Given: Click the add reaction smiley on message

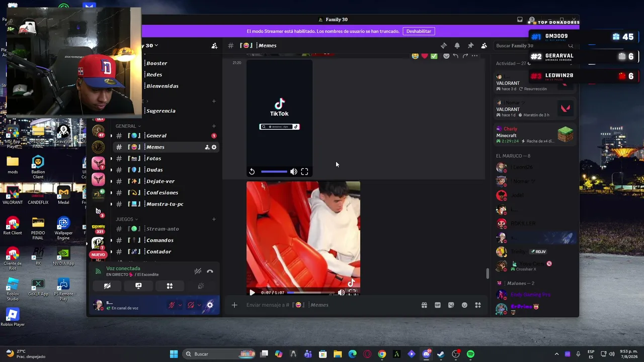Looking at the screenshot, I should point(446,56).
